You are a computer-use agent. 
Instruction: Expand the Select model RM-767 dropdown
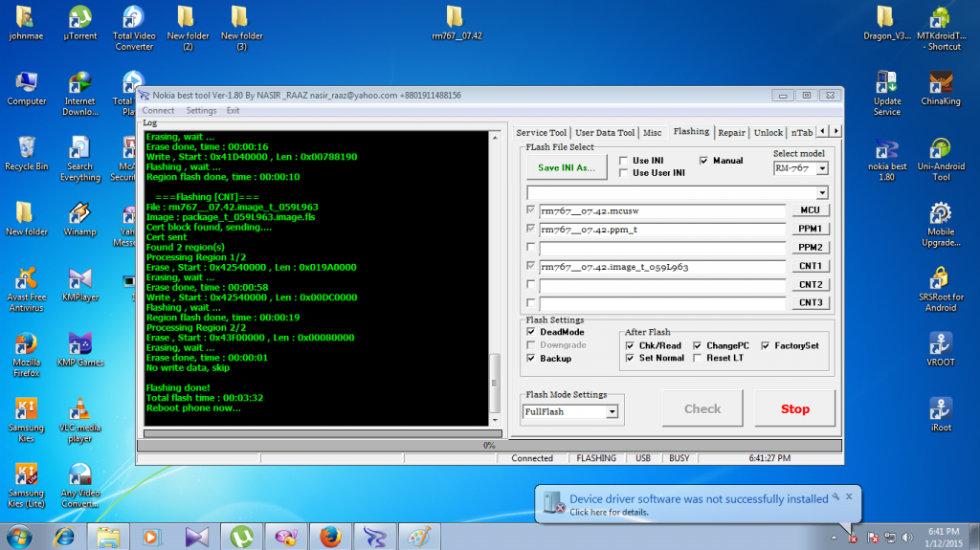pos(821,168)
